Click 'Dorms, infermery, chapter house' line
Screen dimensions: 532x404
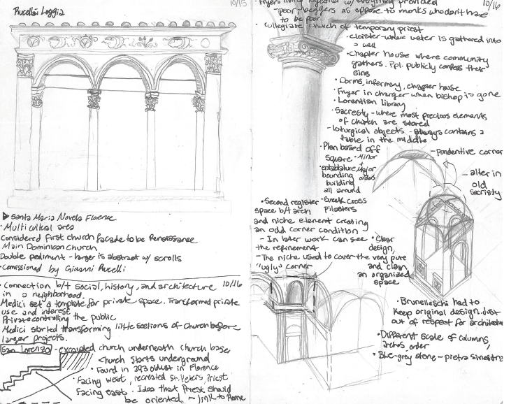(397, 84)
